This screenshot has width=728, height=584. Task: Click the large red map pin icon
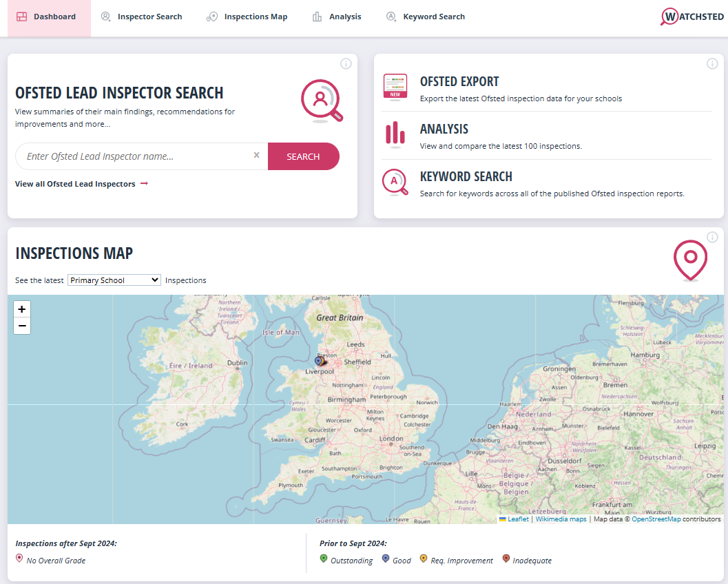[x=690, y=260]
